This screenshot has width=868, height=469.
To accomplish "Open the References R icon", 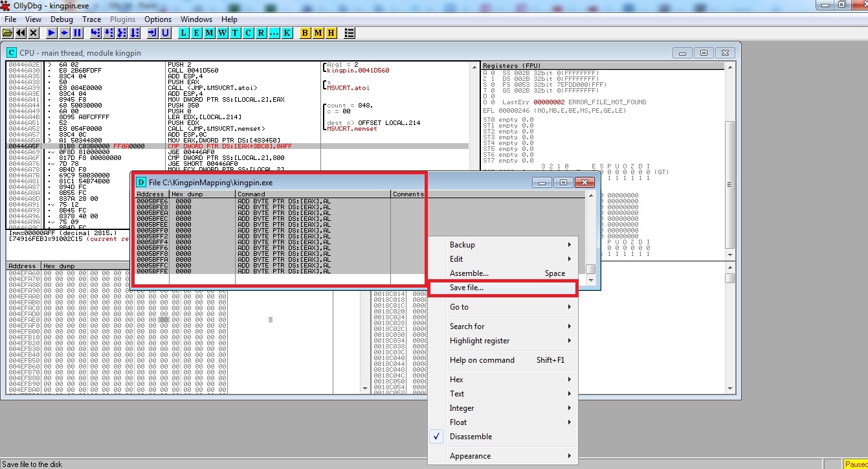I will pos(262,32).
